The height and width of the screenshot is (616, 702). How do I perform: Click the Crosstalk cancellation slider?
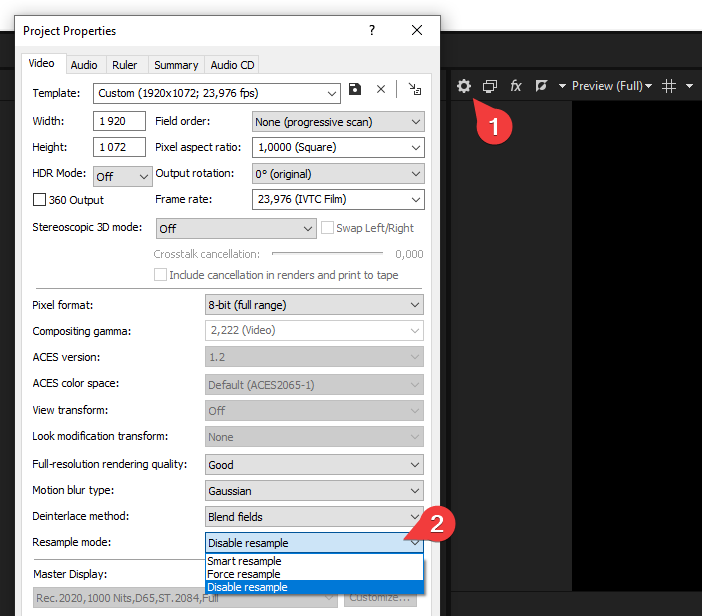point(327,253)
